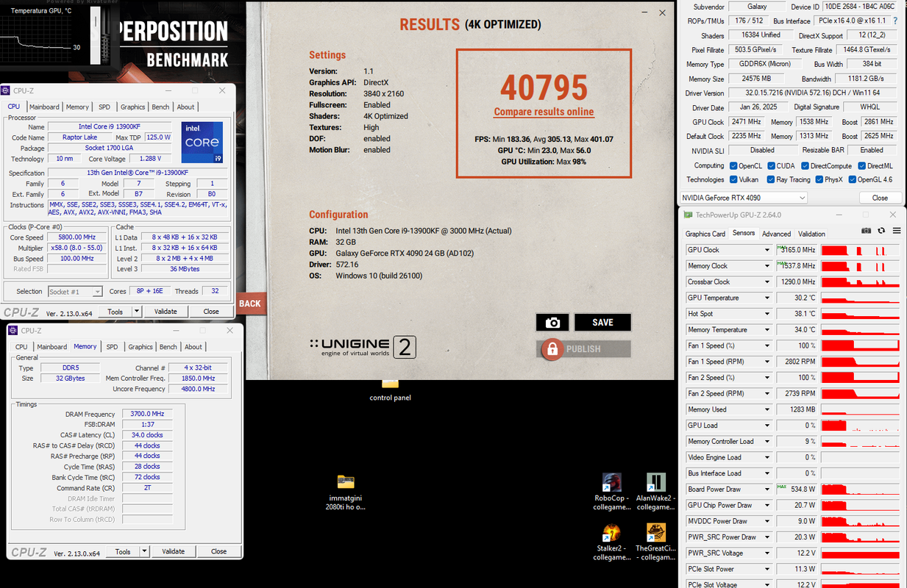
Task: Click Tools button in upper CPU-Z
Action: coord(115,312)
